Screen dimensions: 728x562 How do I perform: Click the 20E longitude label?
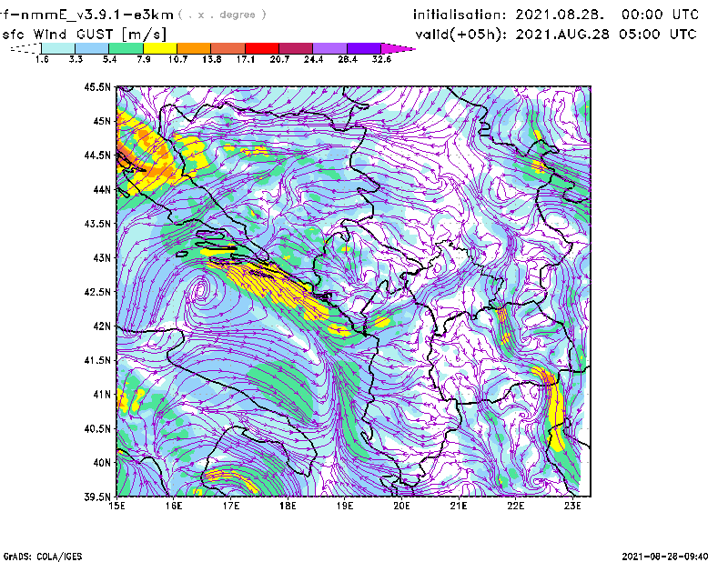coord(401,506)
